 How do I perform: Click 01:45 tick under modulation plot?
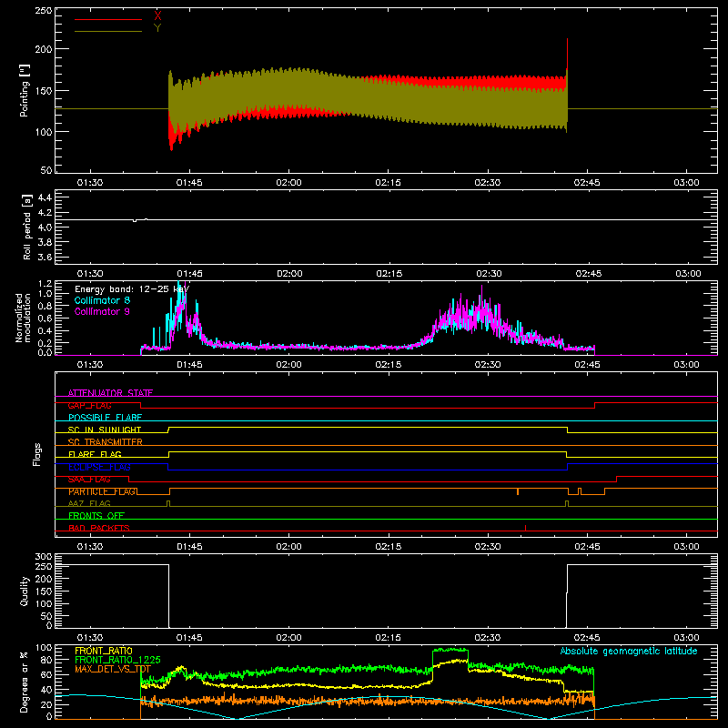[189, 365]
